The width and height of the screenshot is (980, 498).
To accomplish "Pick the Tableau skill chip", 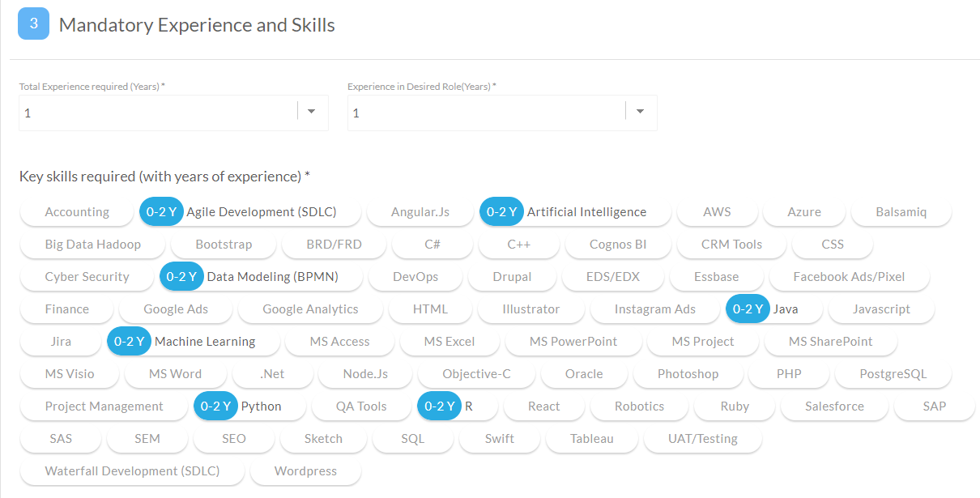I will [591, 439].
